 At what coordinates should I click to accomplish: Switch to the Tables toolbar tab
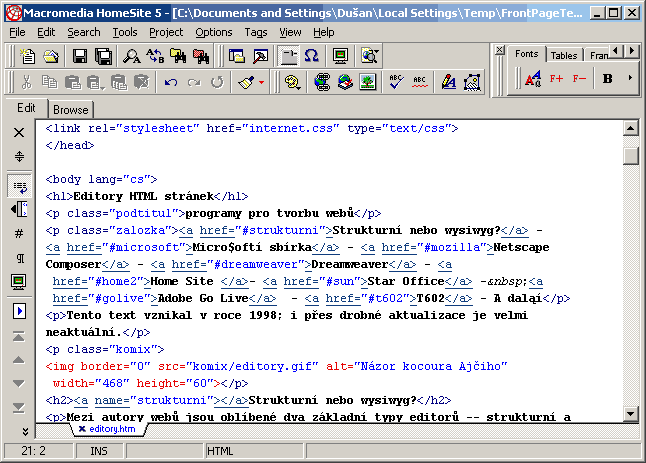564,55
